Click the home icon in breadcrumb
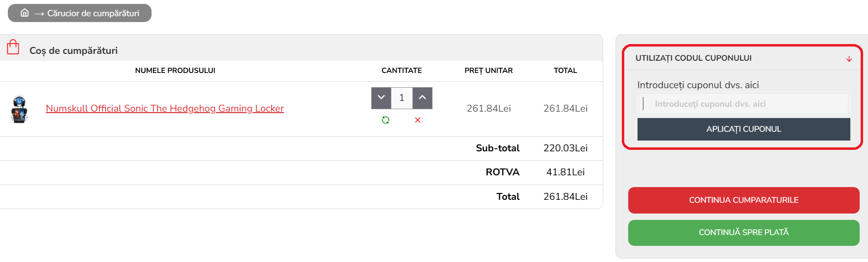 [x=25, y=13]
